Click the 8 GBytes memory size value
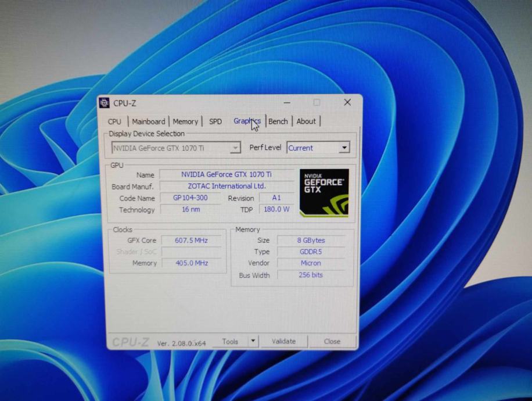Viewport: 532px width, 401px height. pyautogui.click(x=311, y=241)
